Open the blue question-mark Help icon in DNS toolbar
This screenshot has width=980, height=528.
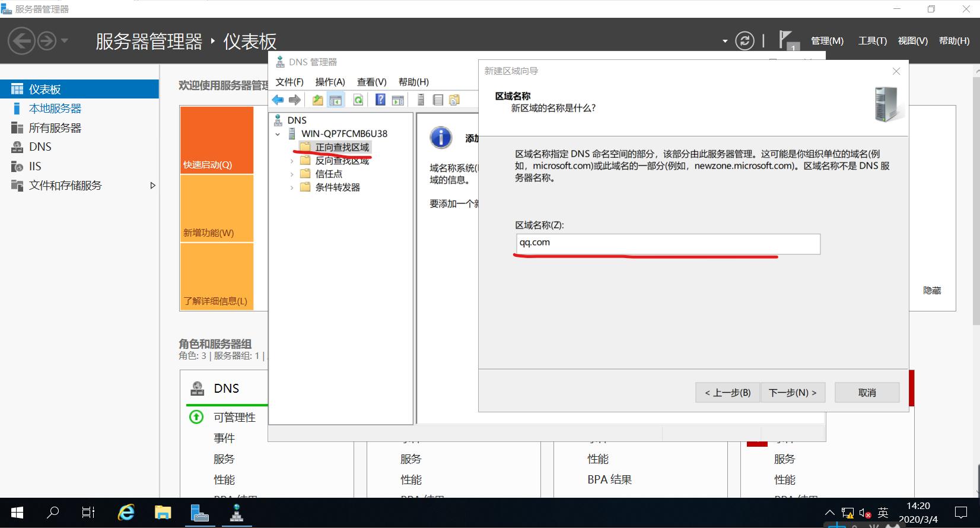coord(380,100)
